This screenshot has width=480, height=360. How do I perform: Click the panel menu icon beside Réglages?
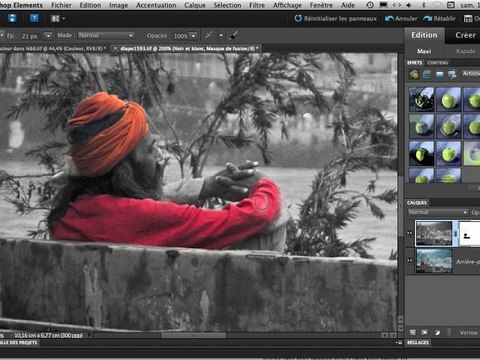399,342
